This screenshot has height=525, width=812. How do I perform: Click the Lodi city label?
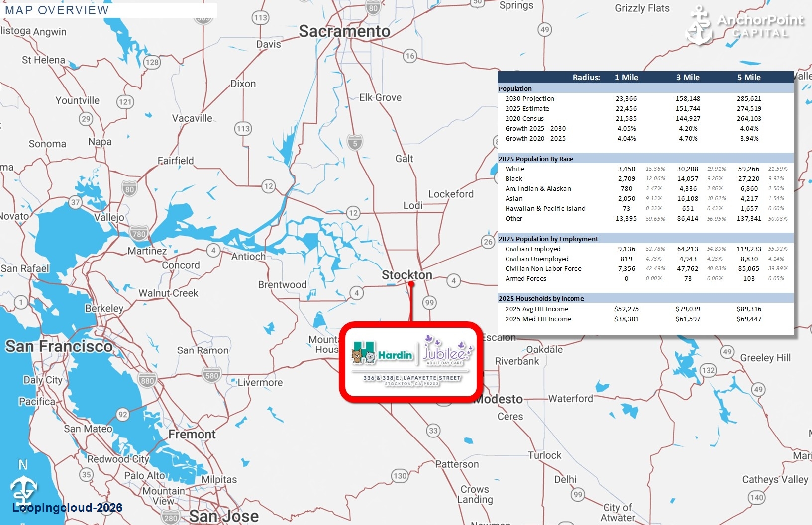tap(412, 205)
